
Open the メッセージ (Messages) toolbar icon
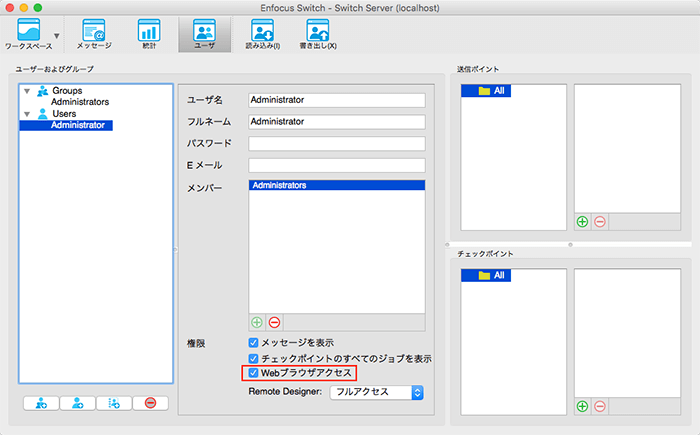94,34
